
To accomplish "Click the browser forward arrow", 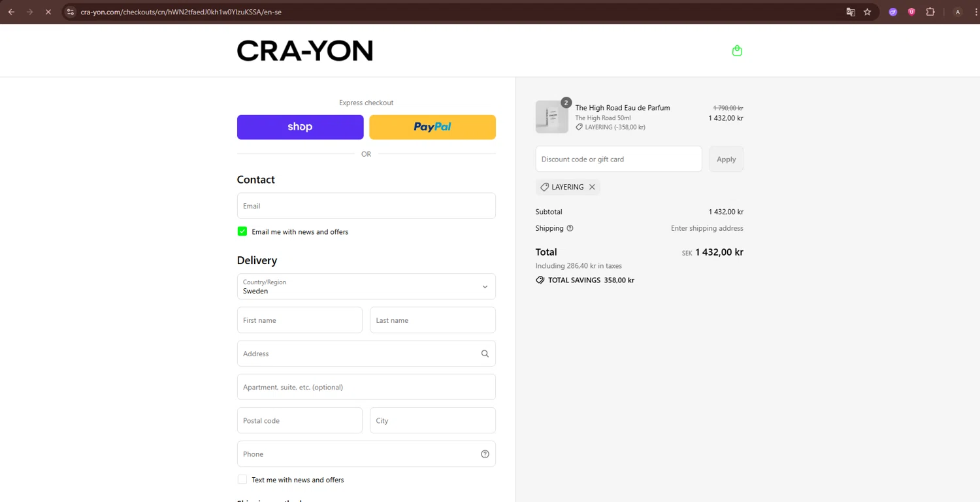I will pyautogui.click(x=29, y=12).
